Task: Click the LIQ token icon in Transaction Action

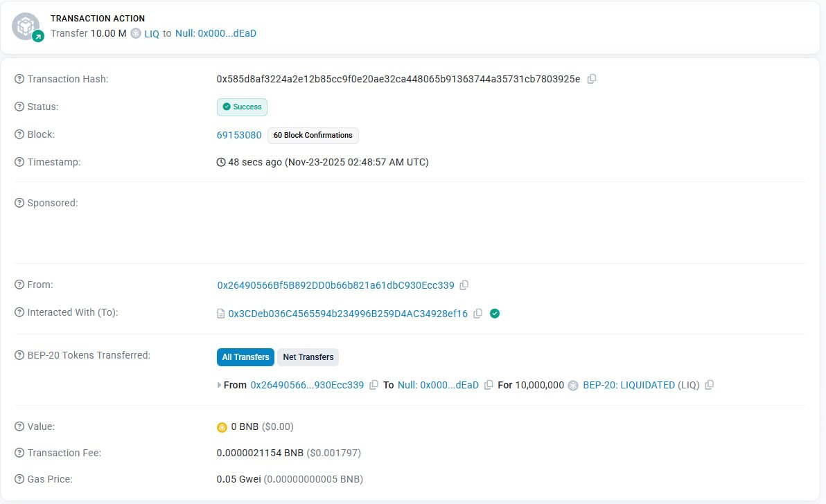Action: 136,34
